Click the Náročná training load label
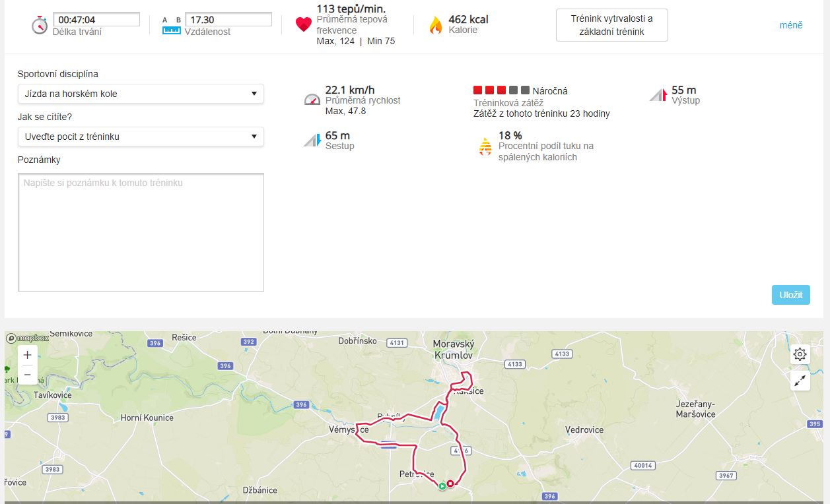830x504 pixels. click(550, 91)
